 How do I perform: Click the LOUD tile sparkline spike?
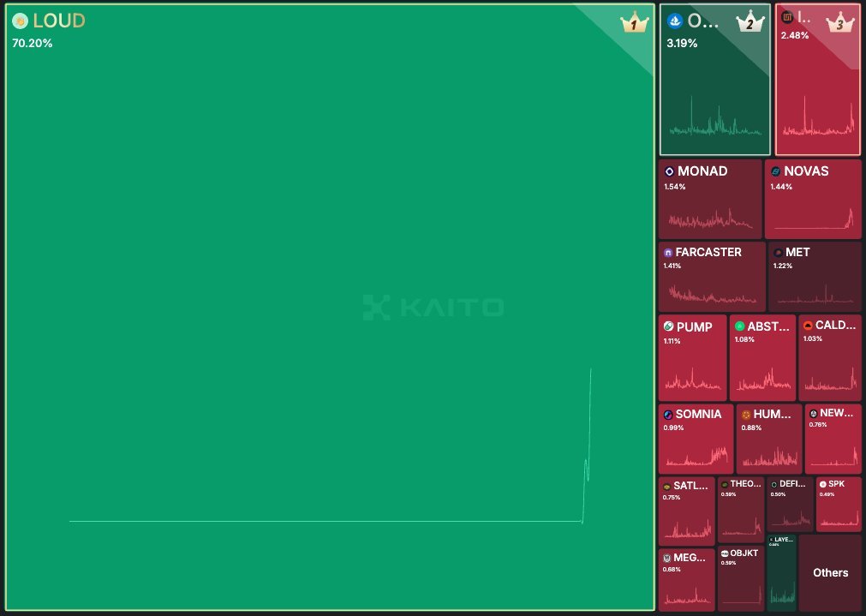587,446
